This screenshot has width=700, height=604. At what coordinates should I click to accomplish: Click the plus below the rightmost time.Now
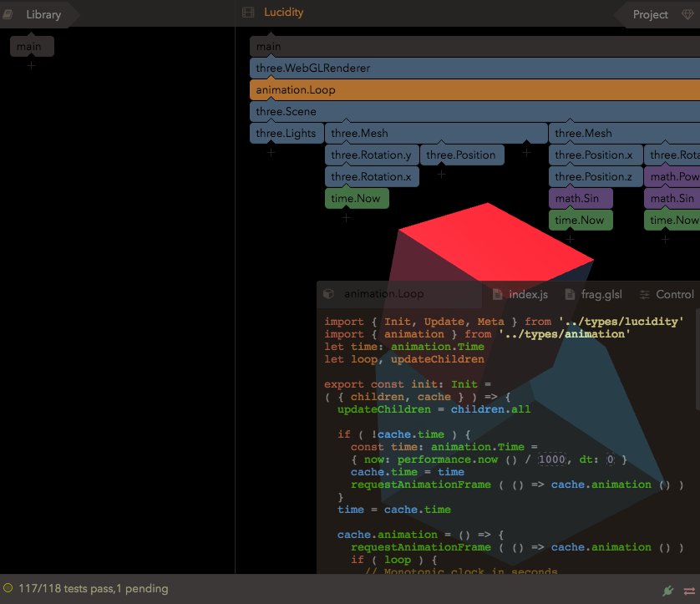click(665, 240)
